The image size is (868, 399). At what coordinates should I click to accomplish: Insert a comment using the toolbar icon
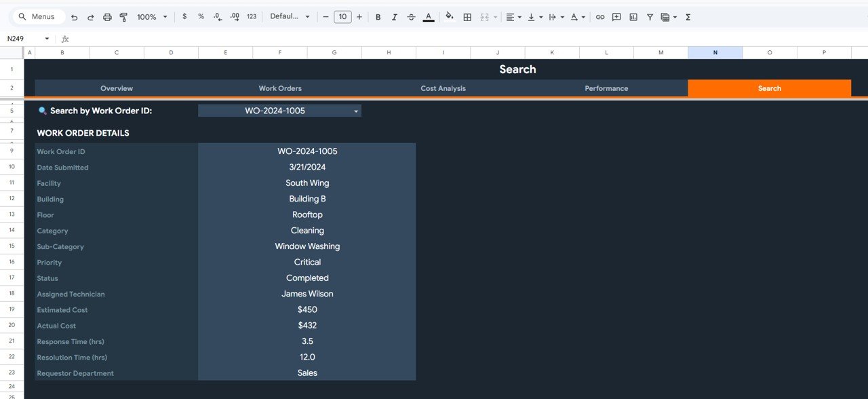(x=616, y=16)
